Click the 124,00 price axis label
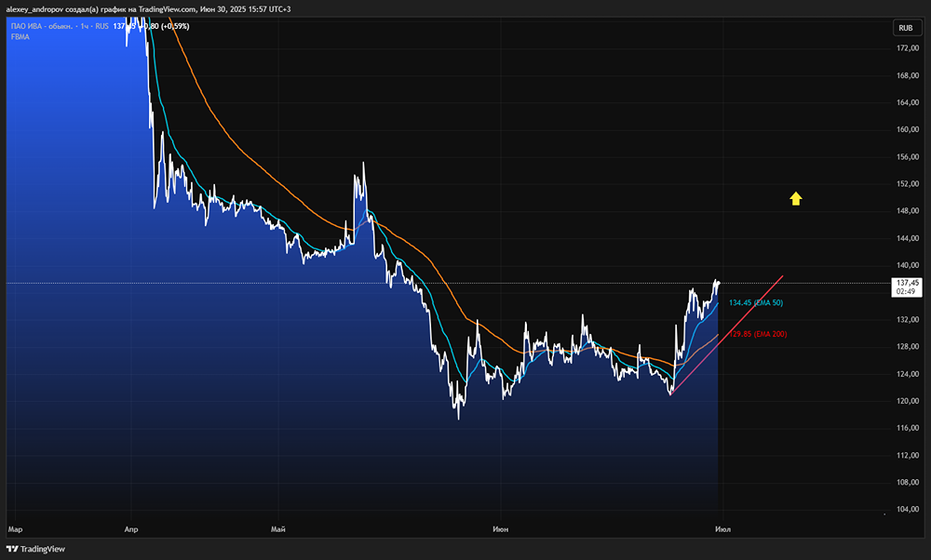The height and width of the screenshot is (560, 931). (907, 374)
